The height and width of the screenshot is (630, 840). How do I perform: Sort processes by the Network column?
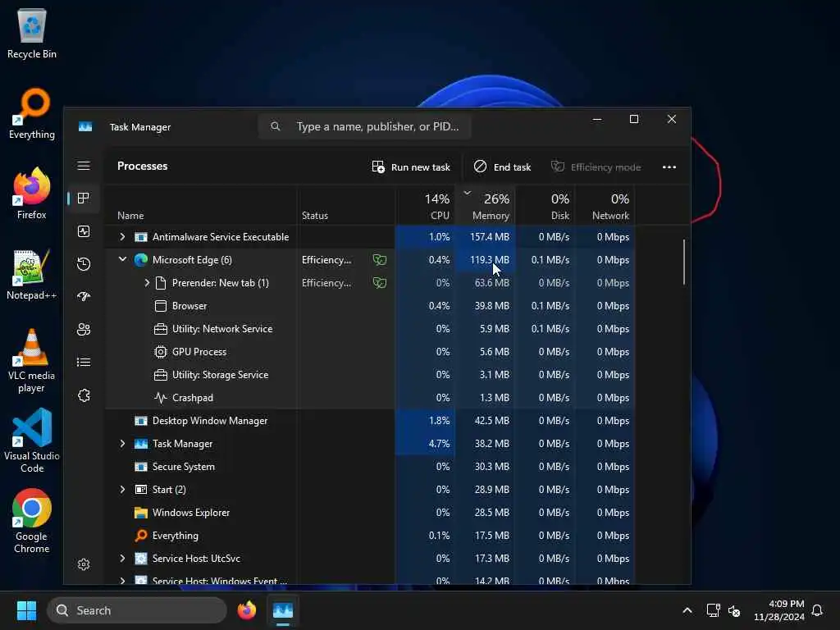pyautogui.click(x=605, y=205)
